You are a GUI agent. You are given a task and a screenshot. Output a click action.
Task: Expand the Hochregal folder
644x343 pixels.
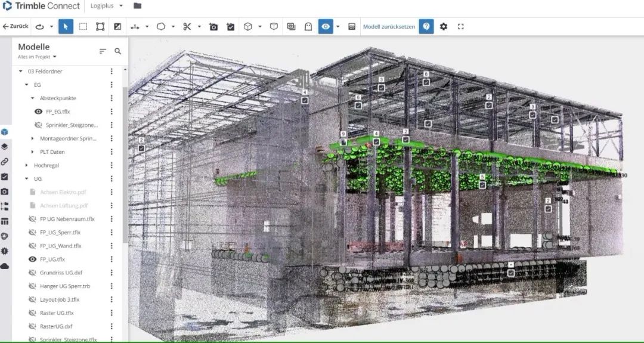coord(27,165)
